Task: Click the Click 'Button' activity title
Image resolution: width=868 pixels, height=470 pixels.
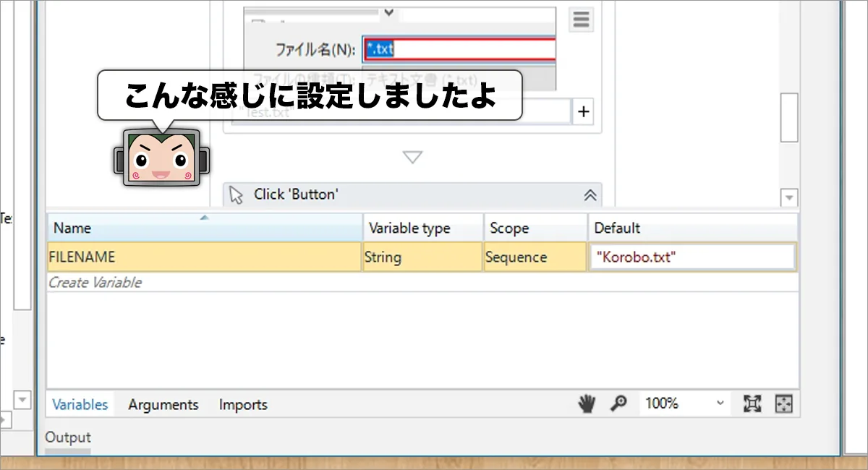Action: coord(297,195)
